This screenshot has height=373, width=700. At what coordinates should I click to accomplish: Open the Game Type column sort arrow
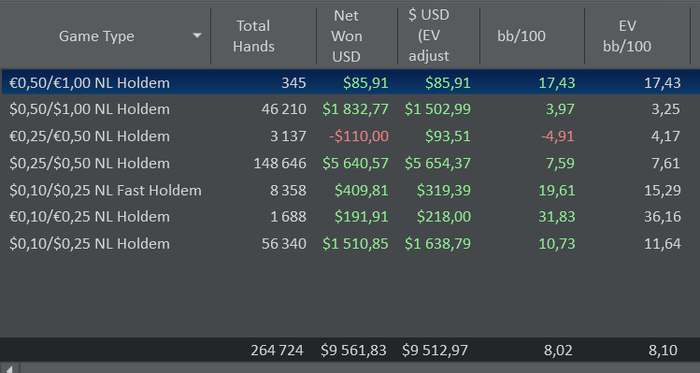click(197, 36)
